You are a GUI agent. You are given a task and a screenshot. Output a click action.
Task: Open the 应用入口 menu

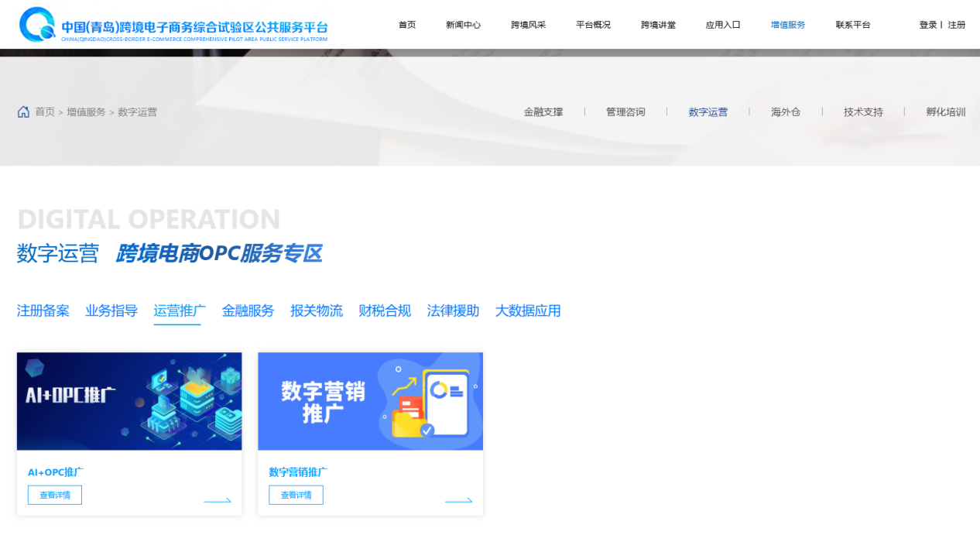(x=723, y=24)
